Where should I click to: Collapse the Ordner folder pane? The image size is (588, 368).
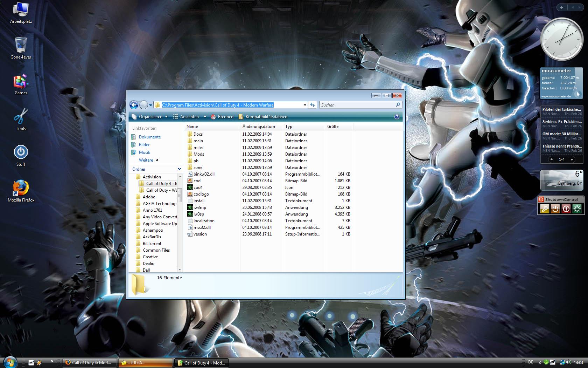[179, 169]
